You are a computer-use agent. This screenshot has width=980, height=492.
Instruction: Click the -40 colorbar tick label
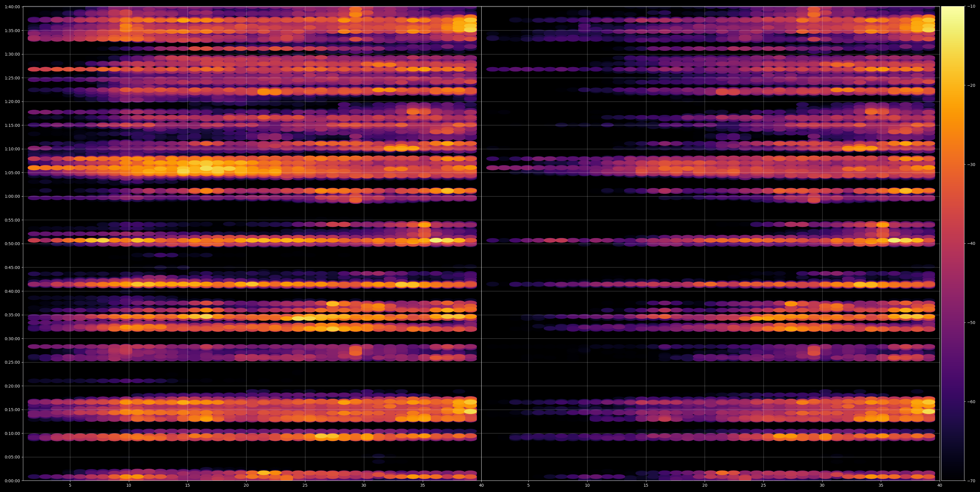pyautogui.click(x=971, y=244)
